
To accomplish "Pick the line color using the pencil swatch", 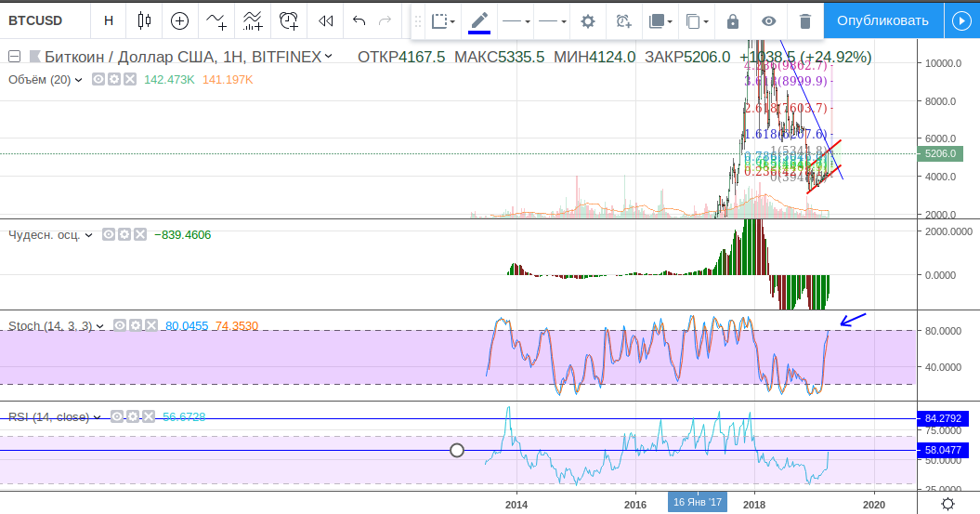I will coord(479,20).
